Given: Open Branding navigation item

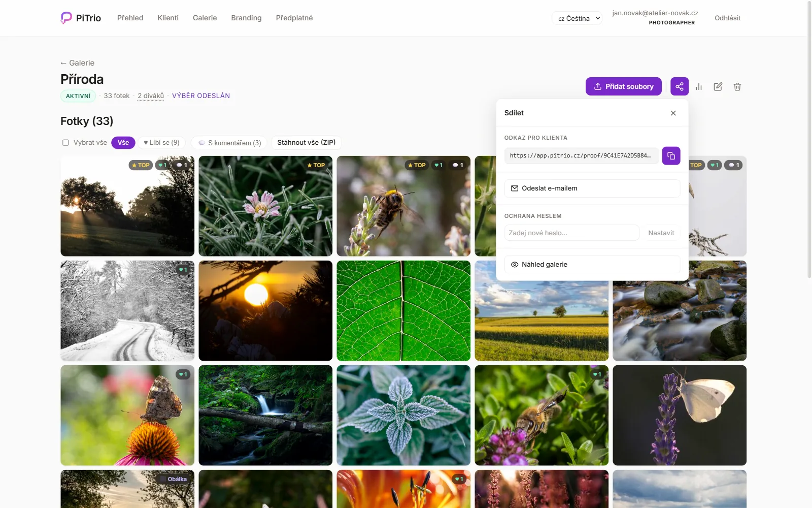Looking at the screenshot, I should point(247,18).
